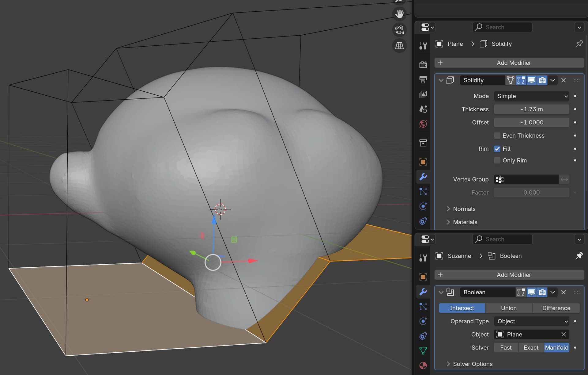Toggle Boolean render visibility camera
588x375 pixels.
coord(542,292)
